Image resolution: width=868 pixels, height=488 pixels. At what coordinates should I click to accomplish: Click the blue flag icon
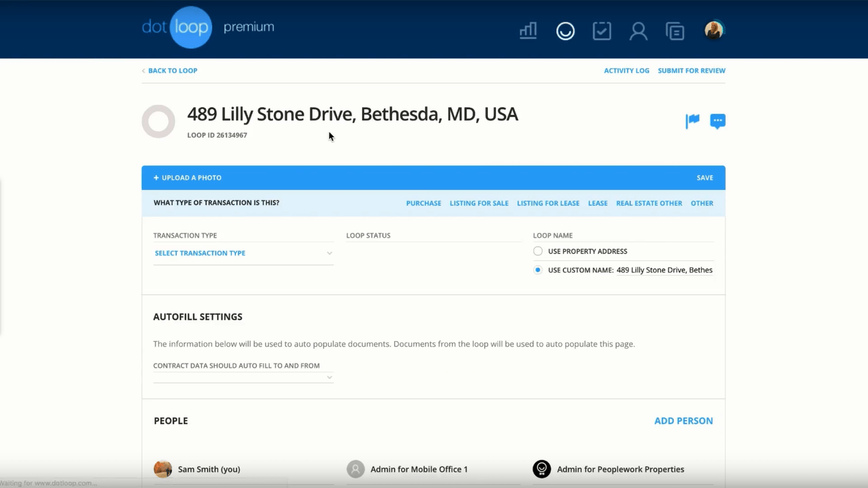point(692,120)
